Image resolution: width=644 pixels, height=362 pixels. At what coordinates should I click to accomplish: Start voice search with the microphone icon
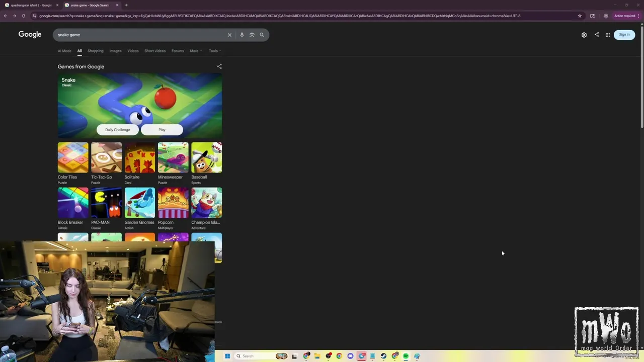click(242, 35)
